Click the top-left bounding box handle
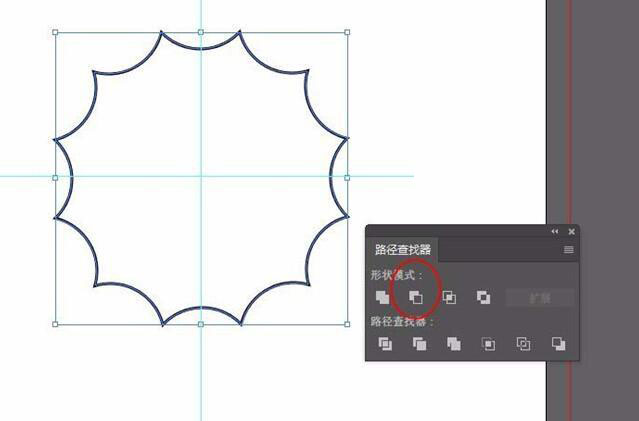The height and width of the screenshot is (421, 639). pyautogui.click(x=55, y=32)
